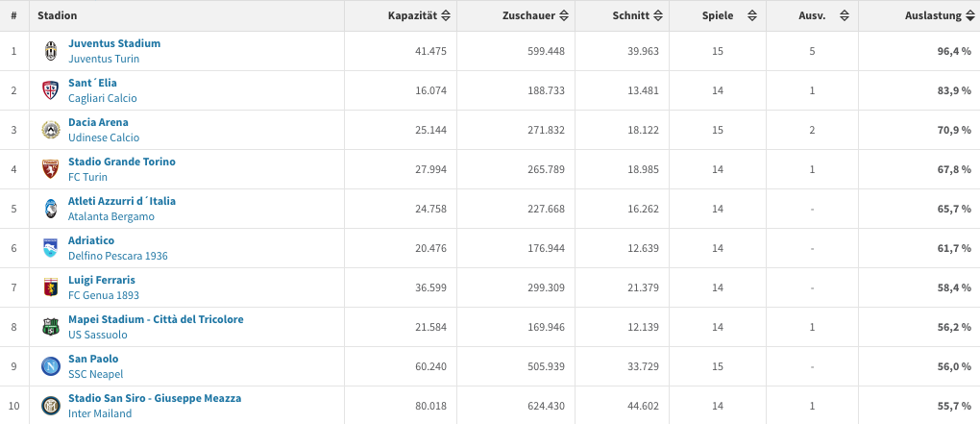Click the Udinese Calcio club crest
980x424 pixels.
[x=50, y=130]
